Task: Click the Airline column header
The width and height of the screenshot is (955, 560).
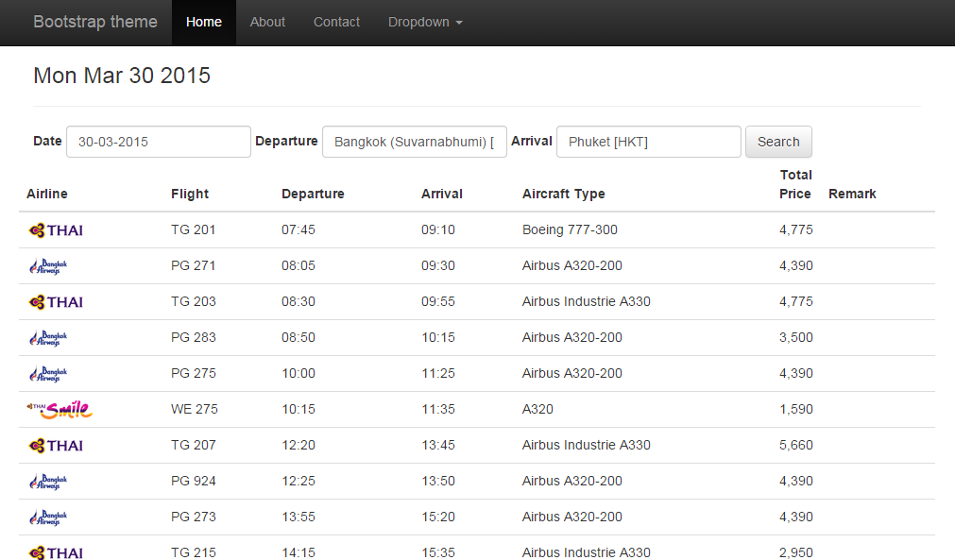Action: (47, 194)
